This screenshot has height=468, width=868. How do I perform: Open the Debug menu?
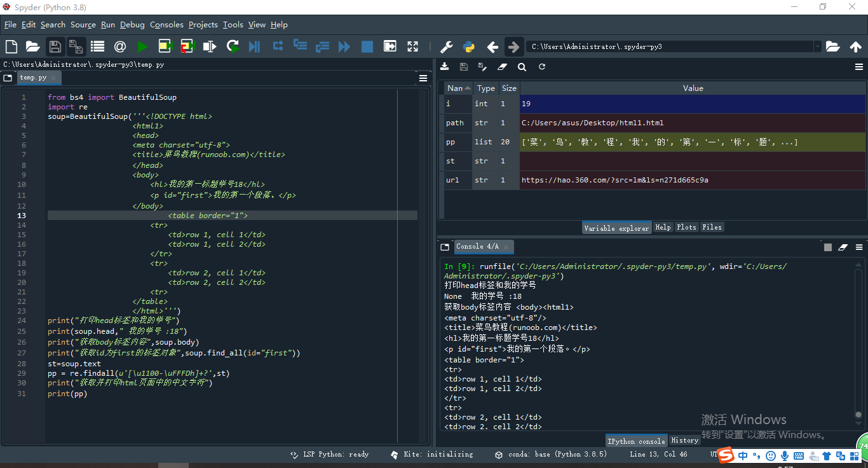132,25
